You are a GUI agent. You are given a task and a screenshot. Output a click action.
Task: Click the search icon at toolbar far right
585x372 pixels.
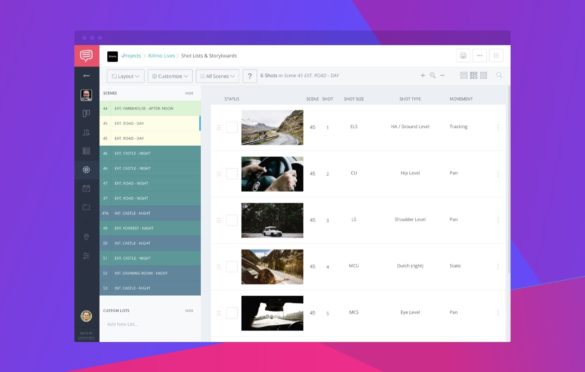click(x=499, y=75)
